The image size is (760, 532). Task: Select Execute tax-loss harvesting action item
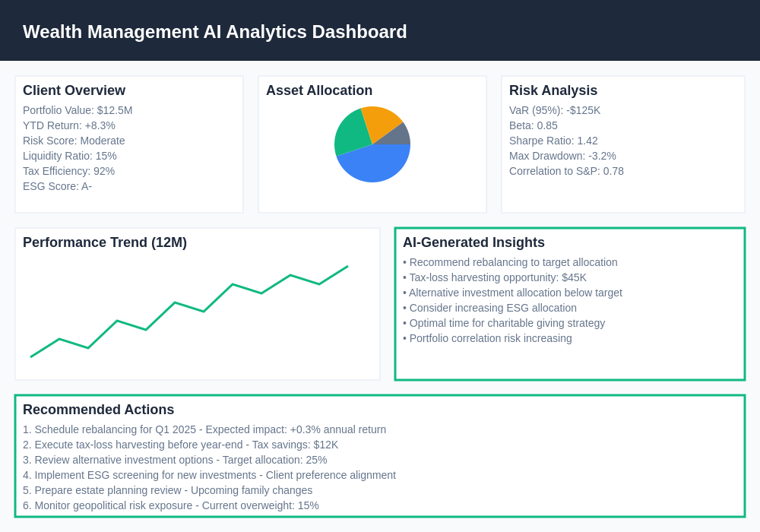point(181,445)
